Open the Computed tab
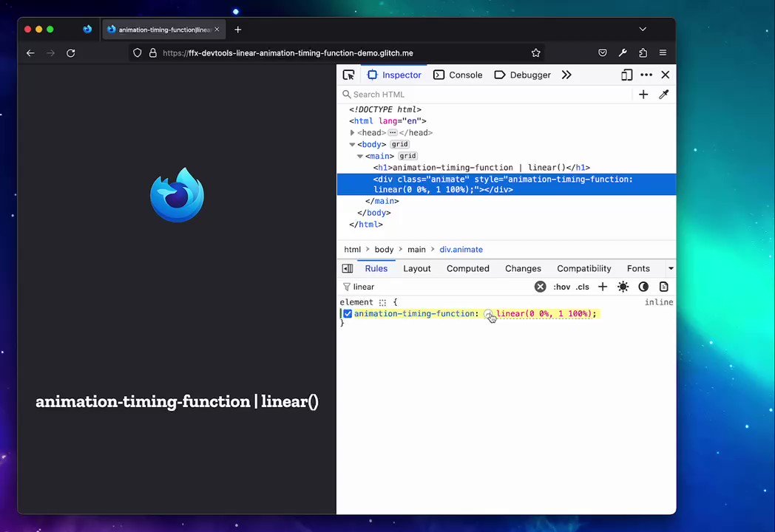Image resolution: width=775 pixels, height=532 pixels. pos(467,269)
